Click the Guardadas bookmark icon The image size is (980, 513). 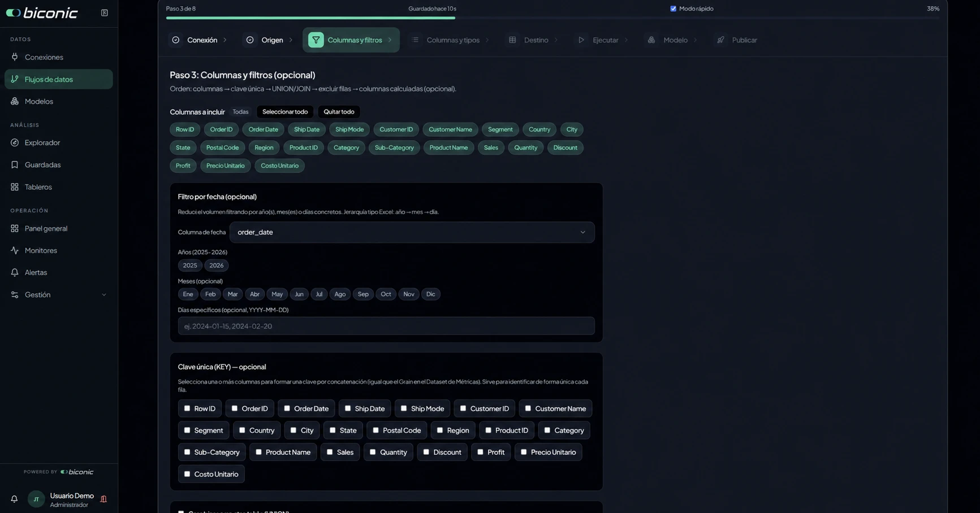click(x=15, y=164)
